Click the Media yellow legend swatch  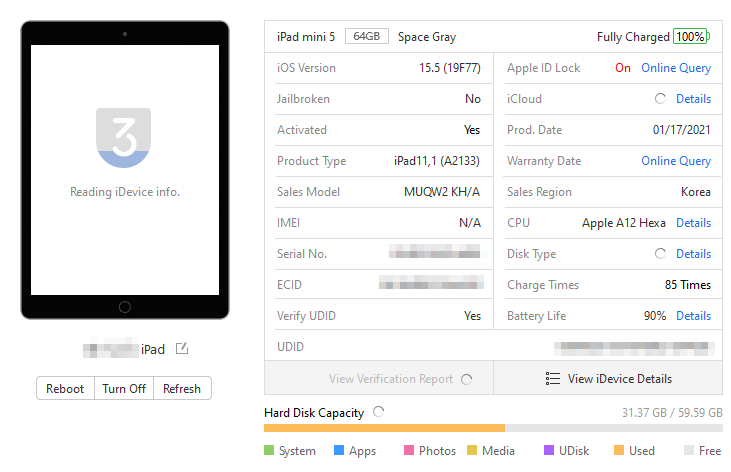(x=472, y=450)
